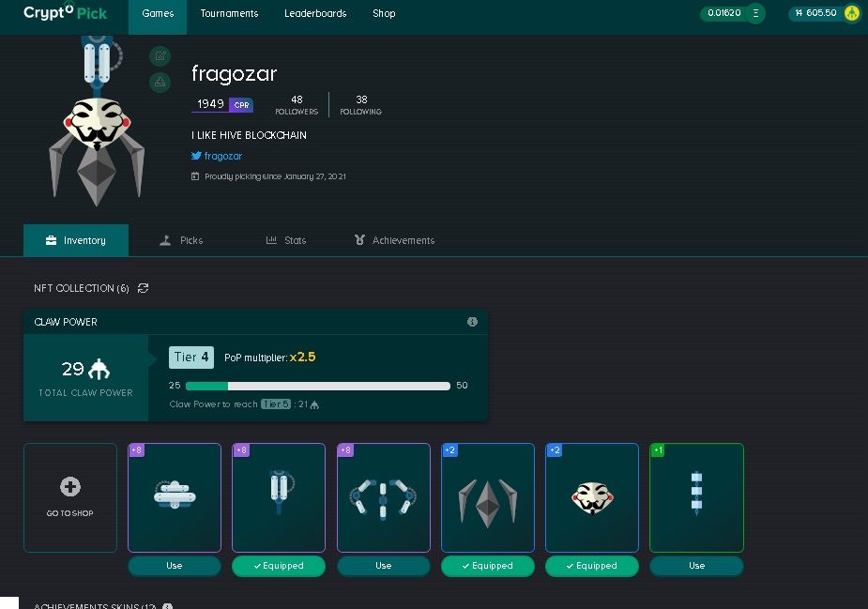Viewport: 868px width, 609px height.
Task: Switch to the Stats tab
Action: (286, 240)
